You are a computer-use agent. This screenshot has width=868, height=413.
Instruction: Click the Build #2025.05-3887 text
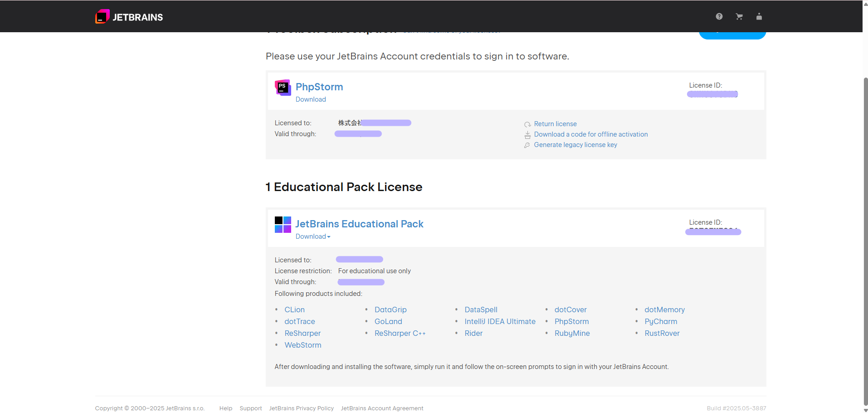[736, 408]
